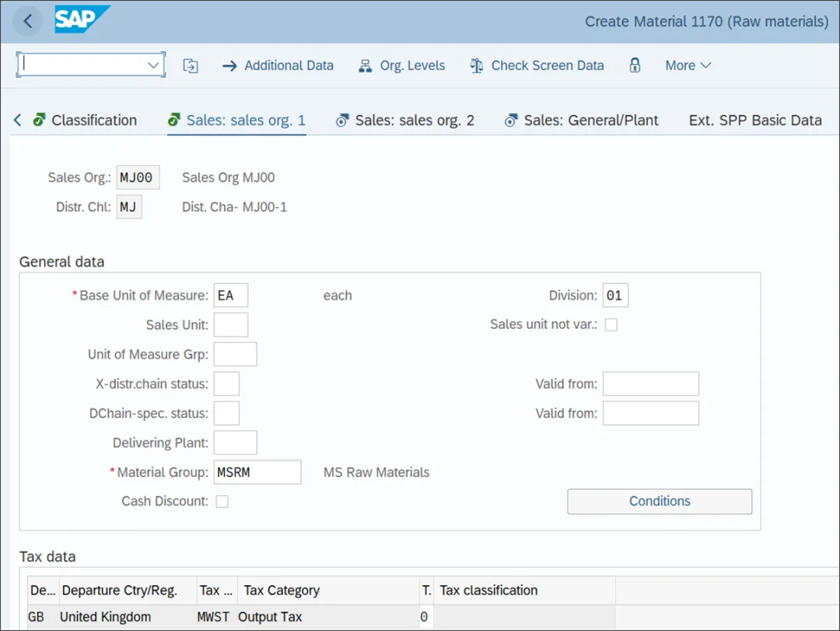Click the Sales org. 1 tab status icon
Image resolution: width=840 pixels, height=631 pixels.
coord(174,120)
